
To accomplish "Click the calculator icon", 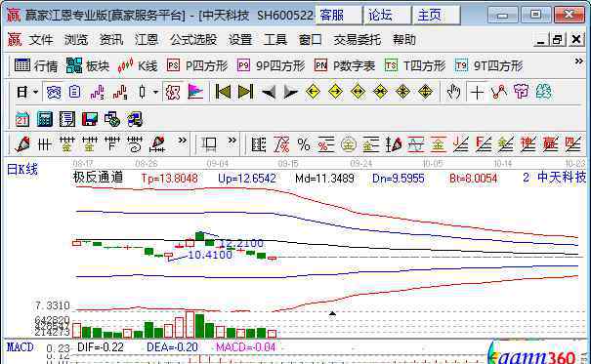I will 45,119.
